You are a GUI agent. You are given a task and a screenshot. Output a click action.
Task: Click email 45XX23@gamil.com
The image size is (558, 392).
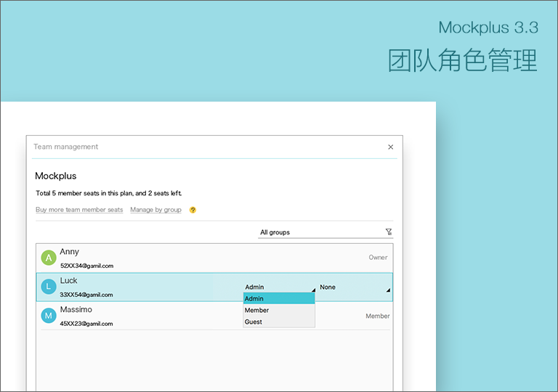86,324
